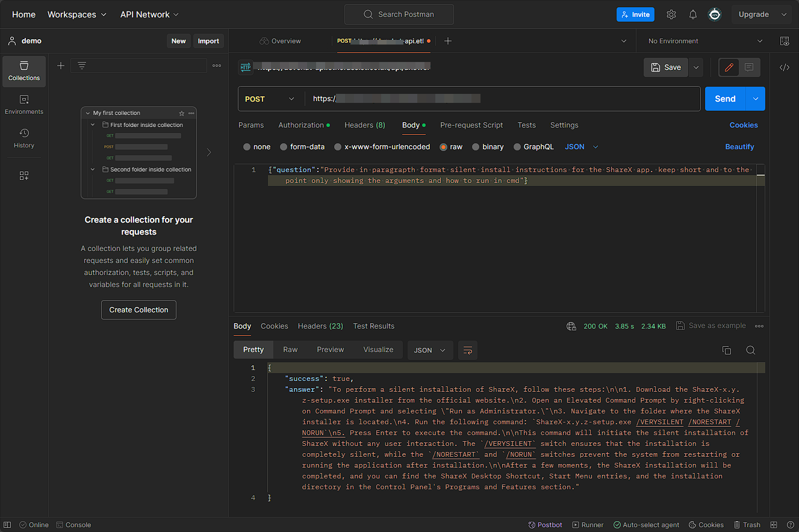Click the network globe icon next to 200 OK
The height and width of the screenshot is (532, 799).
[571, 326]
